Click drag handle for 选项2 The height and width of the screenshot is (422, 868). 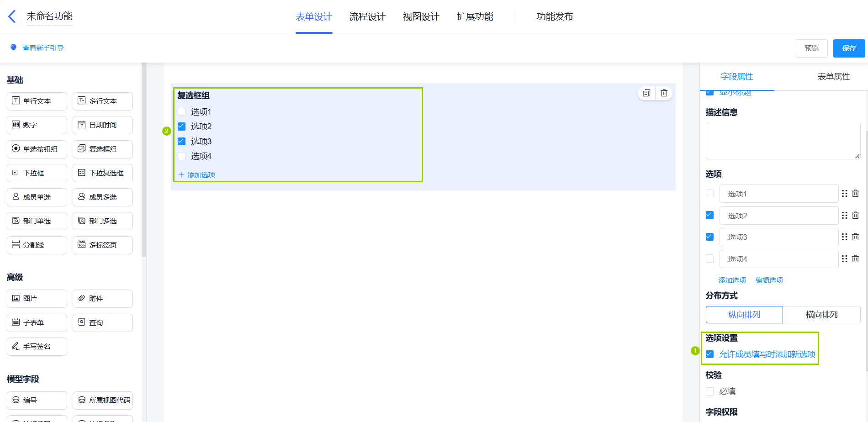pyautogui.click(x=845, y=215)
